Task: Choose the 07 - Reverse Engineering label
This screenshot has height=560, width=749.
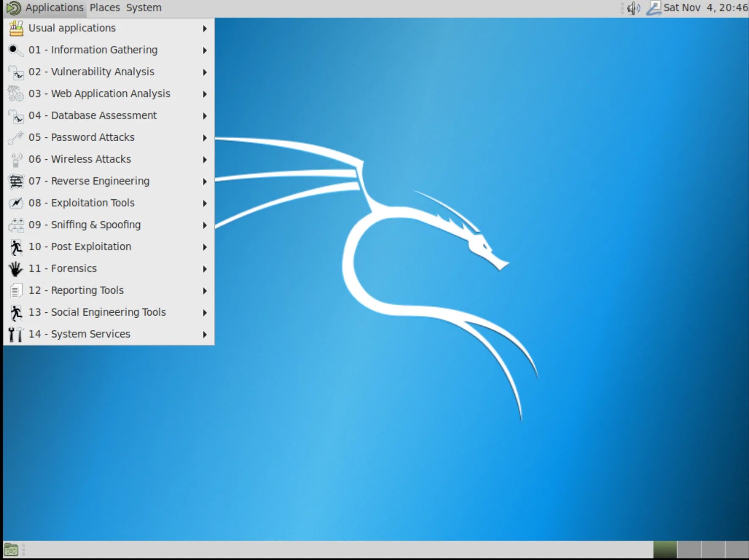Action: click(x=89, y=181)
